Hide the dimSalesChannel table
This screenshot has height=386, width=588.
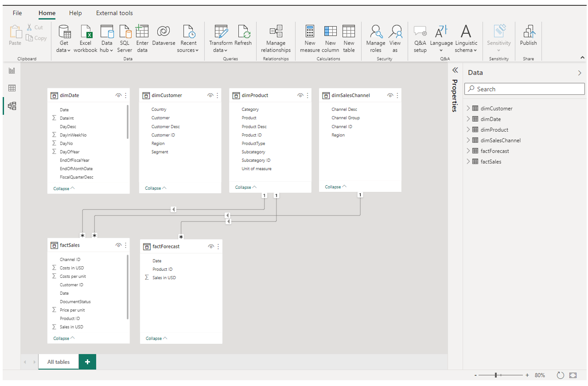tap(390, 95)
